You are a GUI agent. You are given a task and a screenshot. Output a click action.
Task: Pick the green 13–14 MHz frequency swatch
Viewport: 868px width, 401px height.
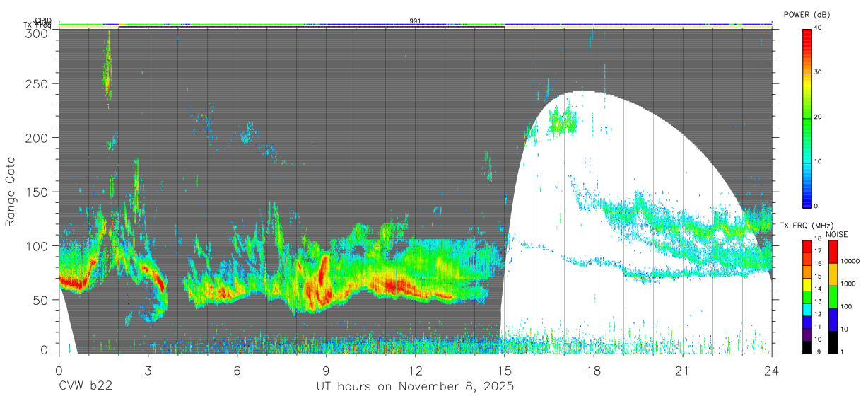tap(807, 297)
